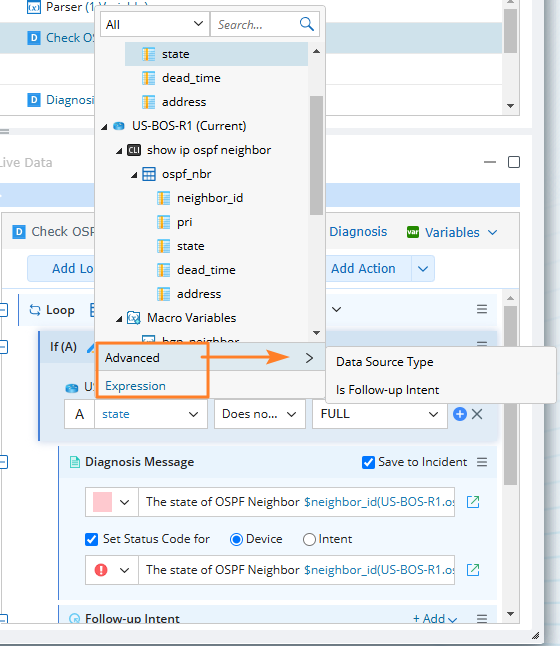Open the All filter dropdown
Image resolution: width=560 pixels, height=646 pixels.
(155, 25)
